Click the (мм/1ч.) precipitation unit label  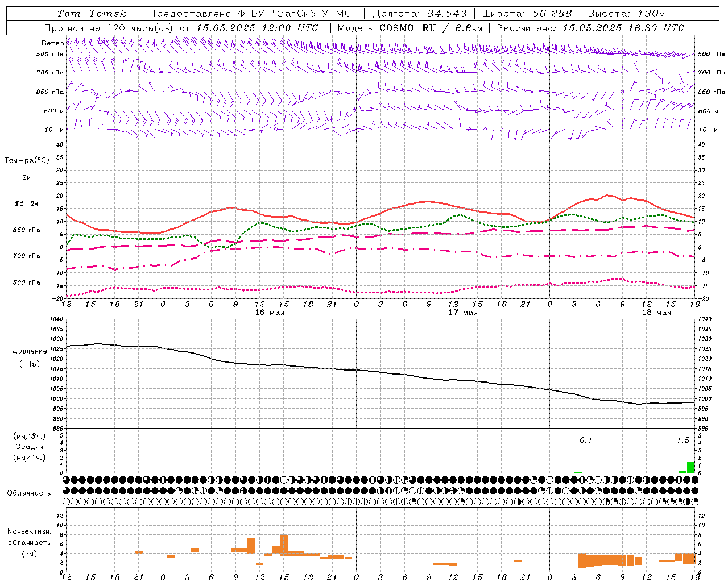[30, 458]
